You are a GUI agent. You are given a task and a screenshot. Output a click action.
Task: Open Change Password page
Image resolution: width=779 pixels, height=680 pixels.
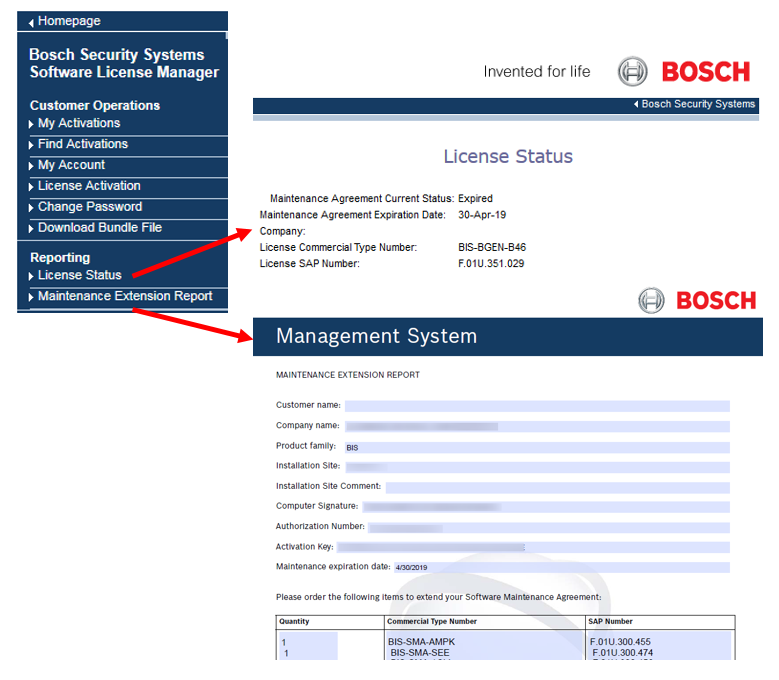tap(89, 207)
